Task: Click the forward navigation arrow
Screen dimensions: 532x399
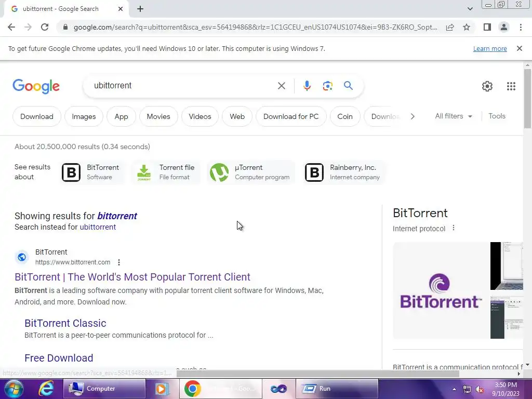Action: 28,27
